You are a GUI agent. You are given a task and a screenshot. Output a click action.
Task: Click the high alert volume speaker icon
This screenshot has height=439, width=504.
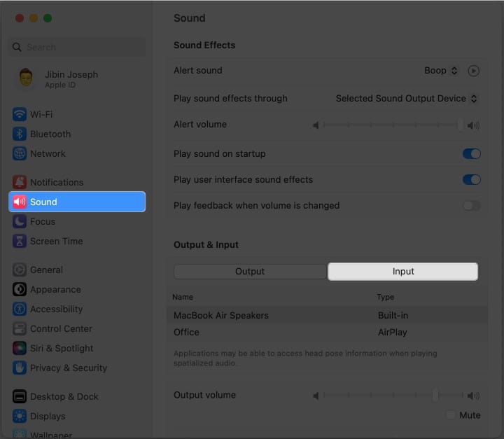click(x=473, y=125)
